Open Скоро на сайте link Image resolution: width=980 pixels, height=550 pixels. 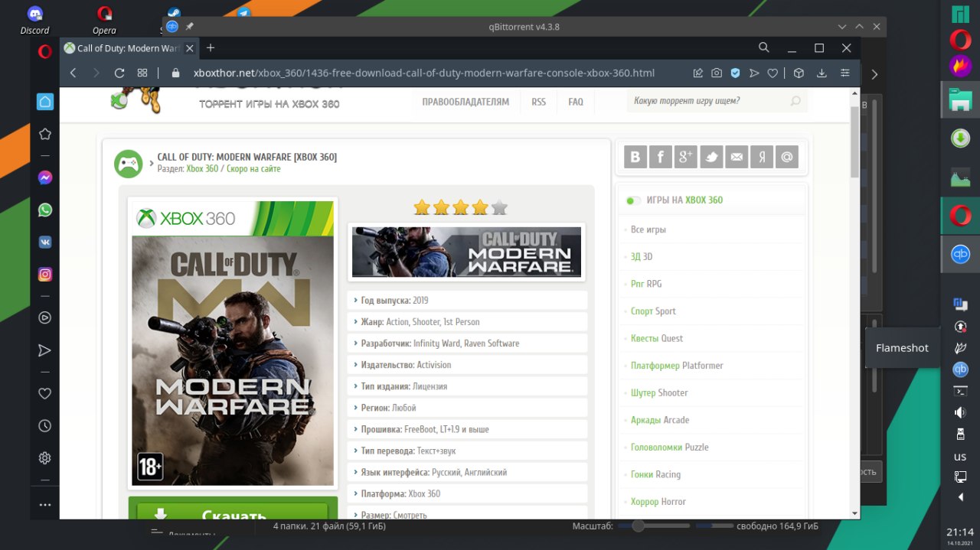point(253,169)
